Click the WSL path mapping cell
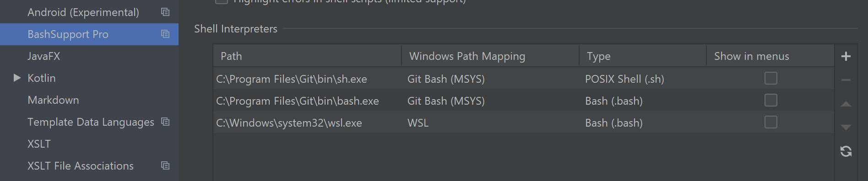Image resolution: width=868 pixels, height=181 pixels. [418, 123]
